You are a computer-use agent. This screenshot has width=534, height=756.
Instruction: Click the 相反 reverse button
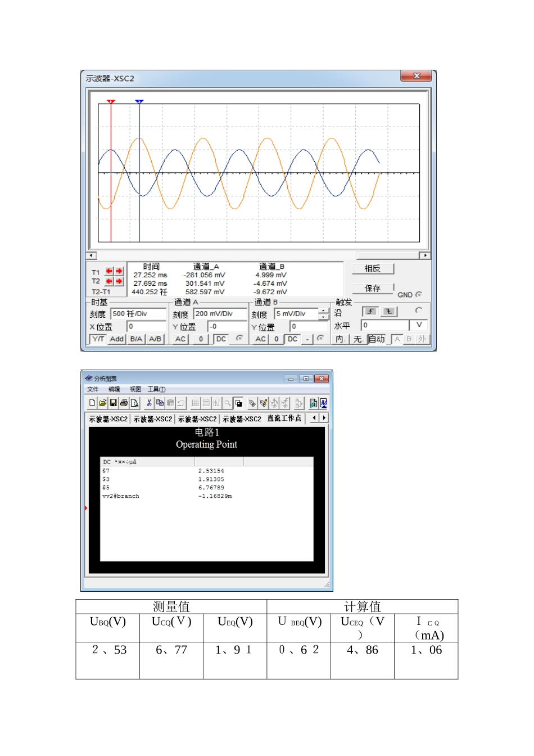pos(373,269)
